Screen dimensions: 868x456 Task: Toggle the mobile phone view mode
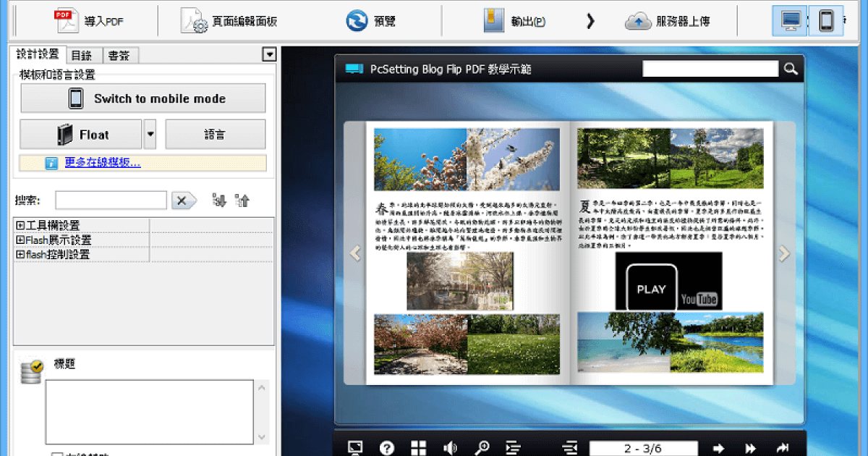(x=826, y=21)
